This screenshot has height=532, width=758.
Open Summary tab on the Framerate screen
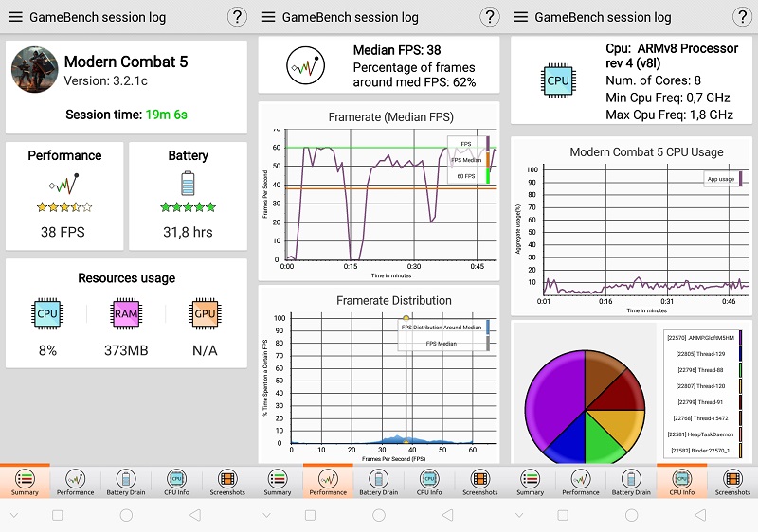tap(278, 482)
